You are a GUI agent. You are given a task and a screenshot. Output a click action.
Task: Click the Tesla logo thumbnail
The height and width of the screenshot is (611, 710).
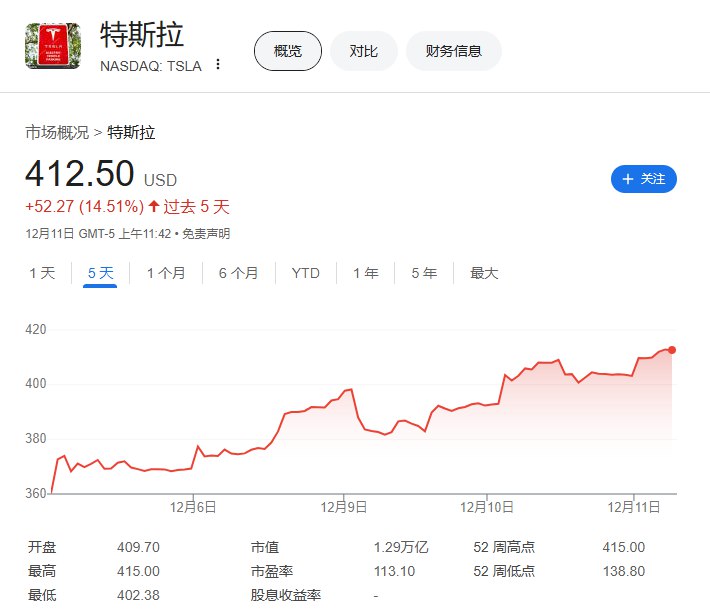tap(53, 46)
